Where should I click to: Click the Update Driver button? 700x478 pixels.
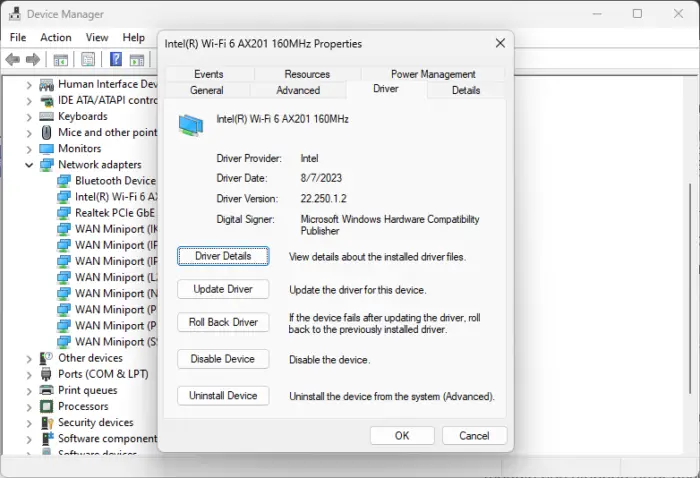click(223, 289)
